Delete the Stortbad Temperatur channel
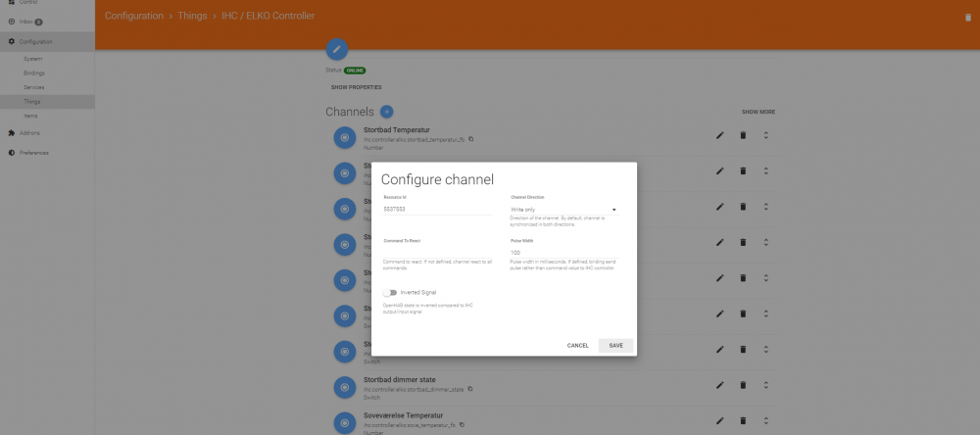The image size is (980, 435). [x=743, y=135]
